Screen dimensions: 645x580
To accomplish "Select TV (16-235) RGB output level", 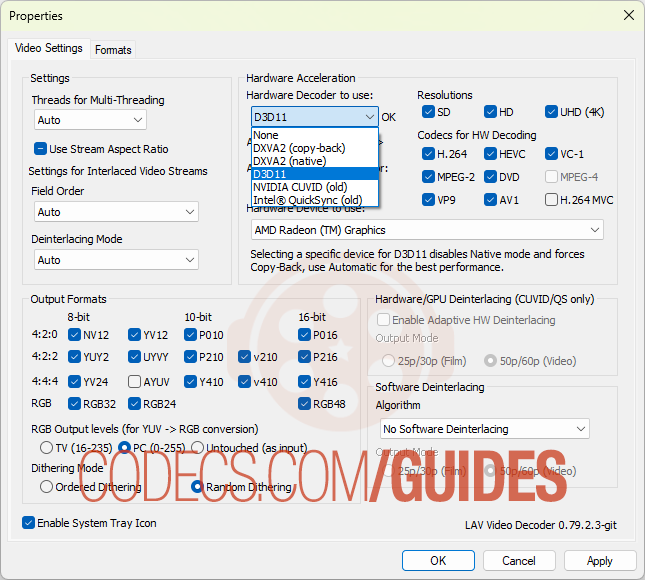I will [x=47, y=447].
